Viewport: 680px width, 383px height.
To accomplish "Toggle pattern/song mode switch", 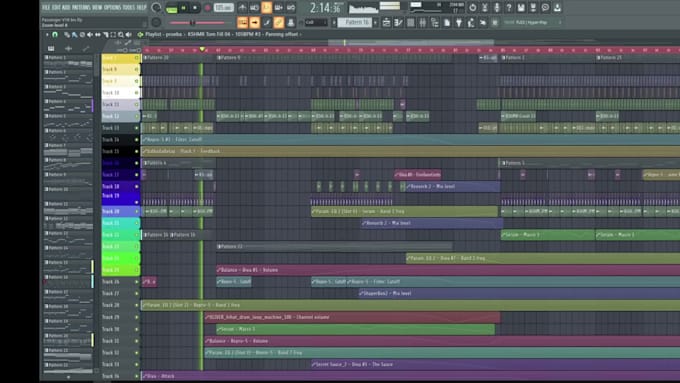I will pos(172,8).
